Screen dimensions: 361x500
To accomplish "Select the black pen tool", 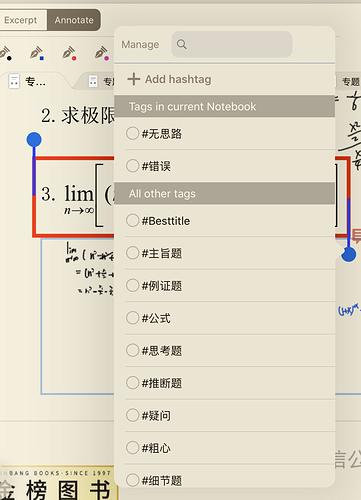I will [6, 53].
